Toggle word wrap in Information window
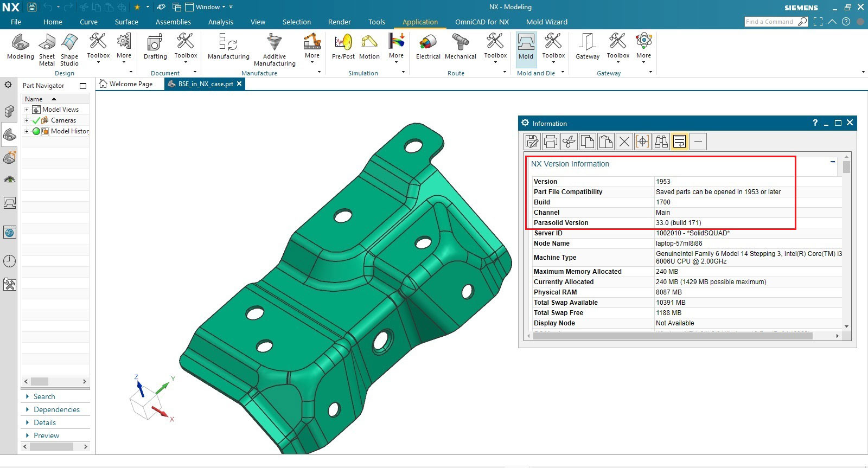 tap(679, 142)
